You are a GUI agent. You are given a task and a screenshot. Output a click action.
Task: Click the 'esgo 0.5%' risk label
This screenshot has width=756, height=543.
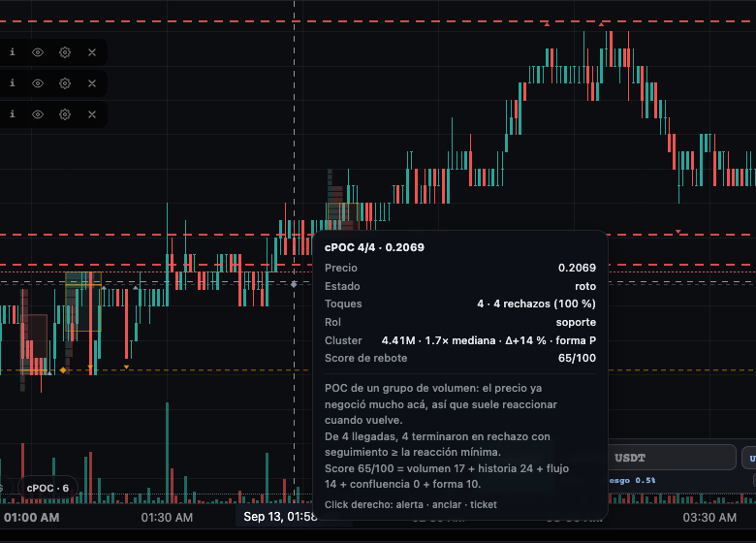tap(632, 480)
